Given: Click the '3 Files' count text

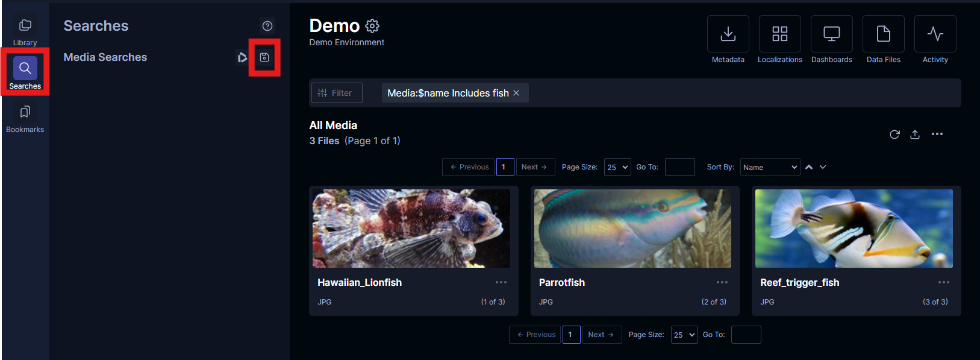Looking at the screenshot, I should pyautogui.click(x=324, y=141).
